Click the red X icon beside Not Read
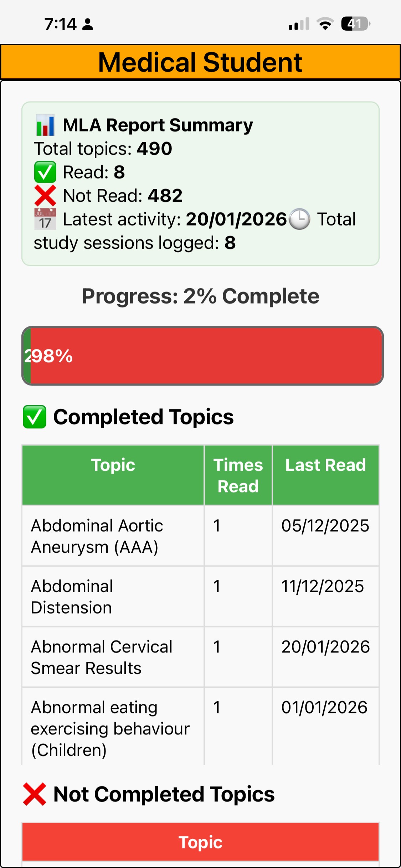Viewport: 401px width, 868px height. (x=45, y=195)
